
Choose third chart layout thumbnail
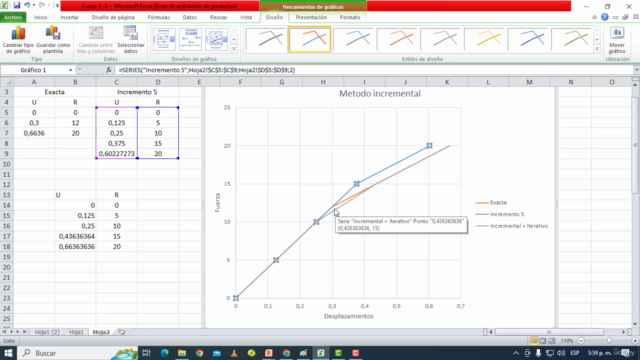click(x=216, y=40)
